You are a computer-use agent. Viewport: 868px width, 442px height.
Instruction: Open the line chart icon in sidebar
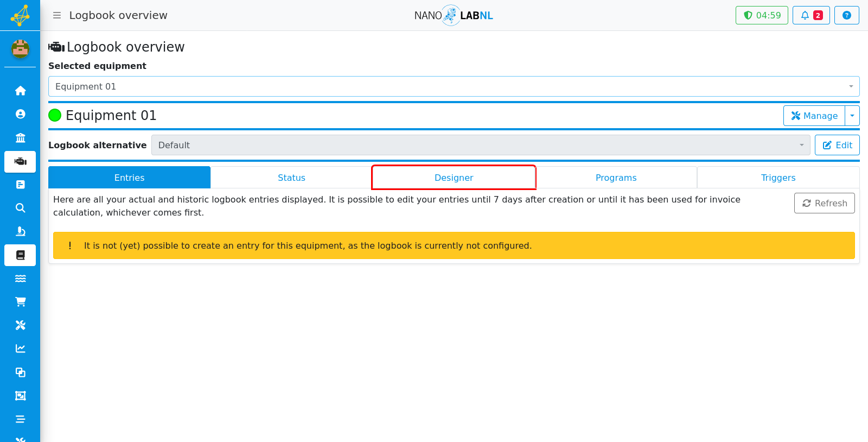(20, 349)
